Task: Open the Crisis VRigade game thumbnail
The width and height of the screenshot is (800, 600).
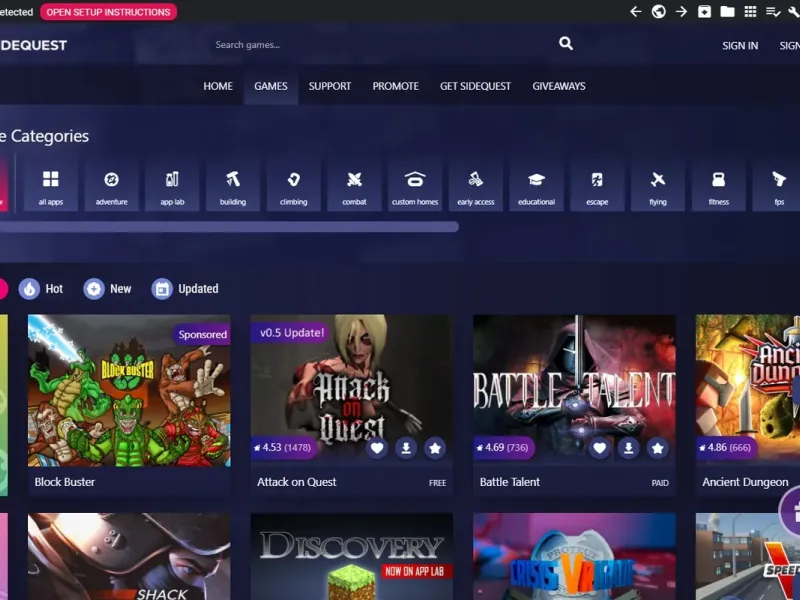Action: coord(574,557)
